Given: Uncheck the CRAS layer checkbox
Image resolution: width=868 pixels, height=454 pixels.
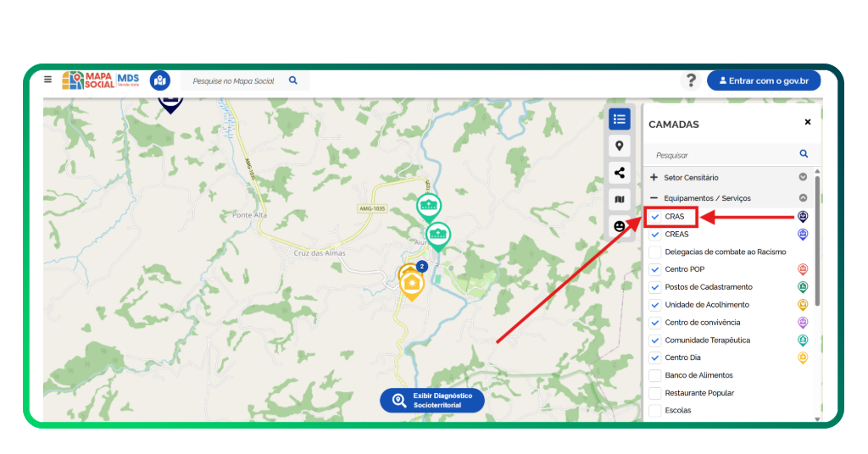Looking at the screenshot, I should click(655, 217).
